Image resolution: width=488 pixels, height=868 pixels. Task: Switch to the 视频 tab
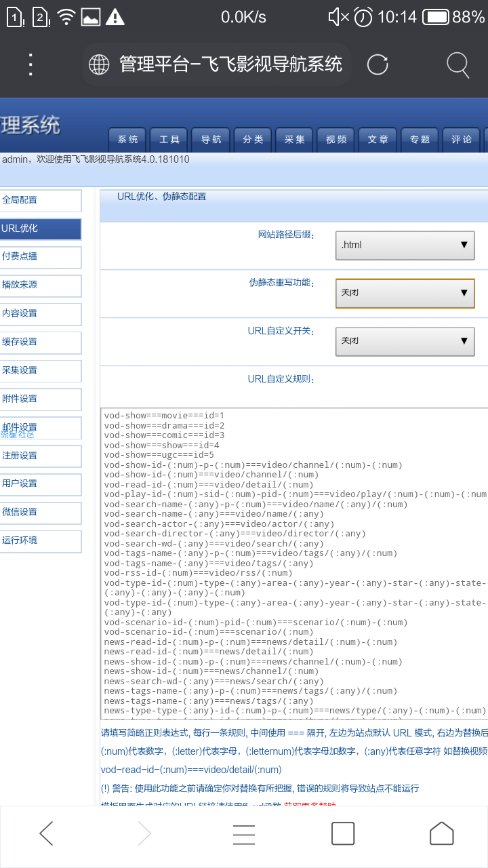(x=336, y=140)
